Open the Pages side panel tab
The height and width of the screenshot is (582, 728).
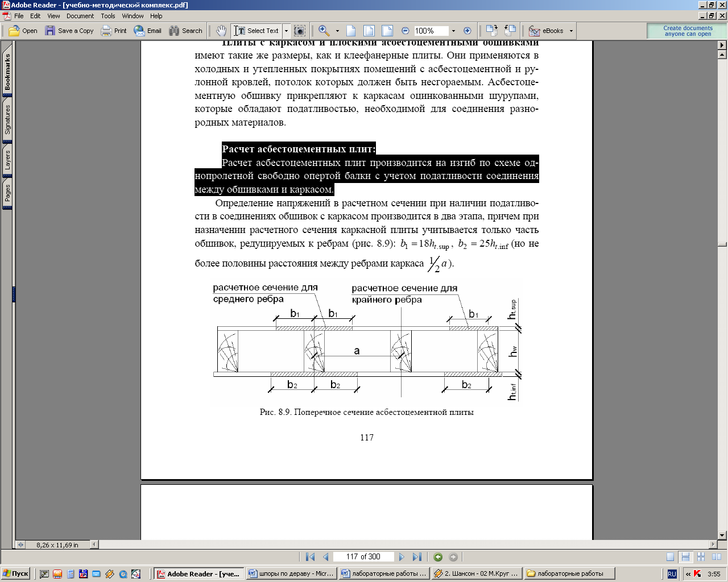(7, 193)
